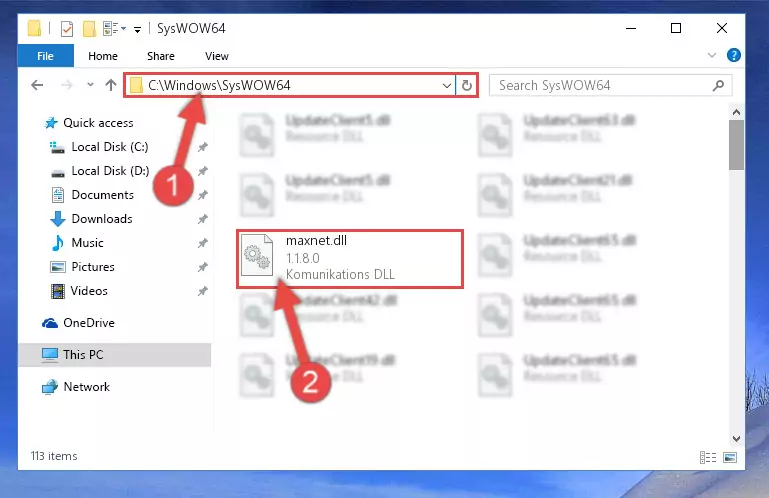Image resolution: width=769 pixels, height=498 pixels.
Task: Click version 1.1.8.0 under maxnet.dll
Action: coord(303,258)
